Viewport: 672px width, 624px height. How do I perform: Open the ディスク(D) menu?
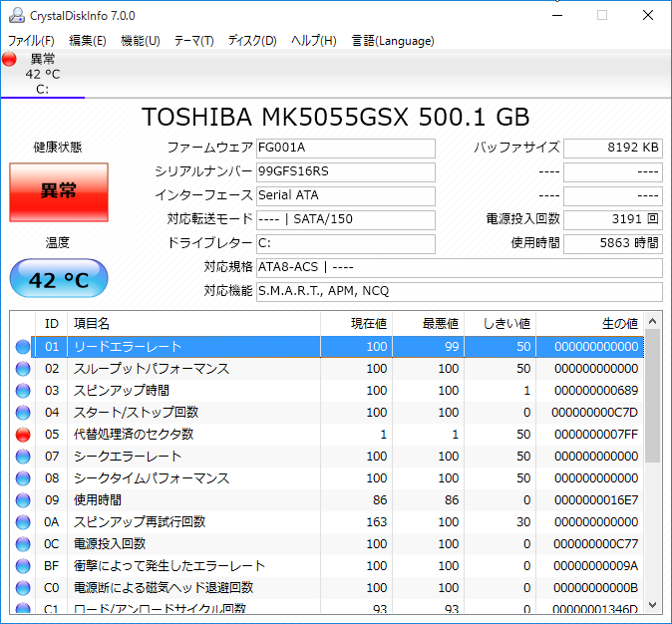252,41
